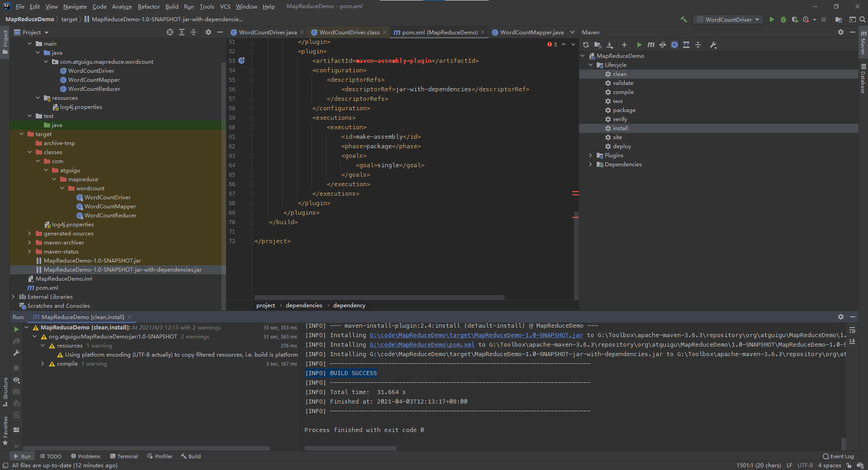Image resolution: width=868 pixels, height=470 pixels.
Task: Run WordCountDriver with the green play icon
Action: pos(772,19)
